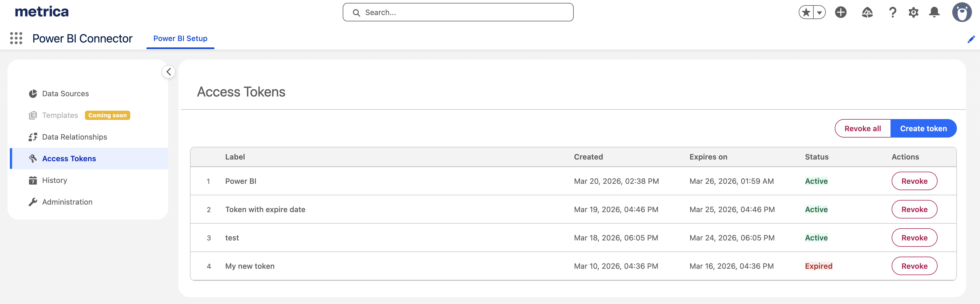Open the History menu item
The image size is (980, 304).
click(54, 181)
